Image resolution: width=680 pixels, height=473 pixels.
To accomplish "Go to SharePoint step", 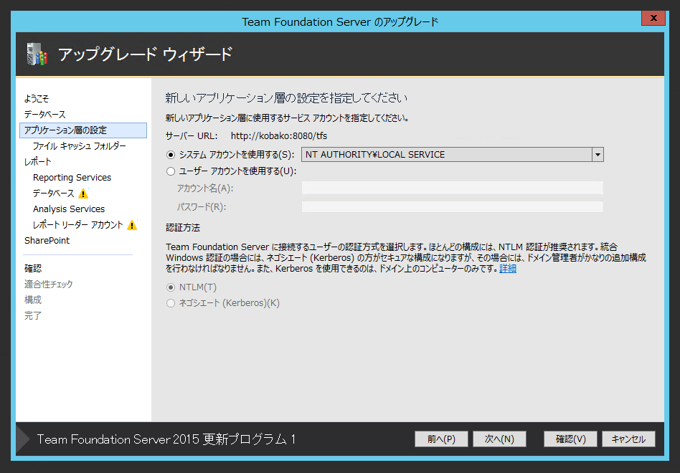I will point(47,241).
